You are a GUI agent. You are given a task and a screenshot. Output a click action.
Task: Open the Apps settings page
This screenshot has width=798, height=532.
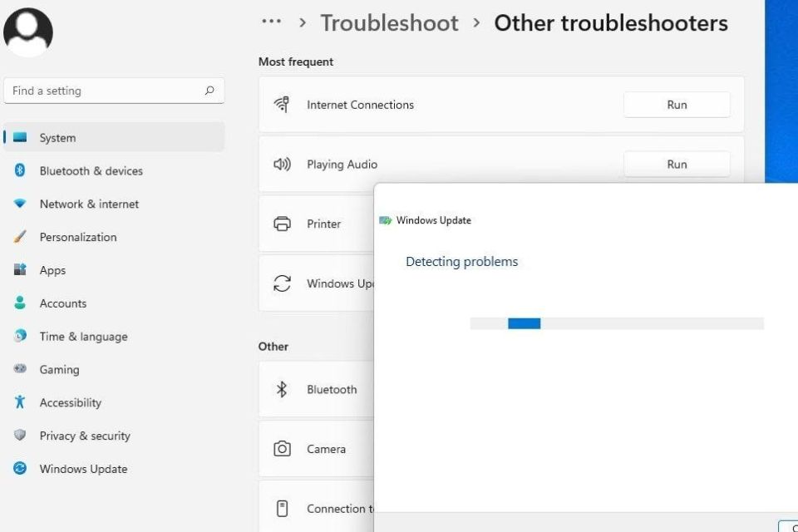click(x=114, y=270)
